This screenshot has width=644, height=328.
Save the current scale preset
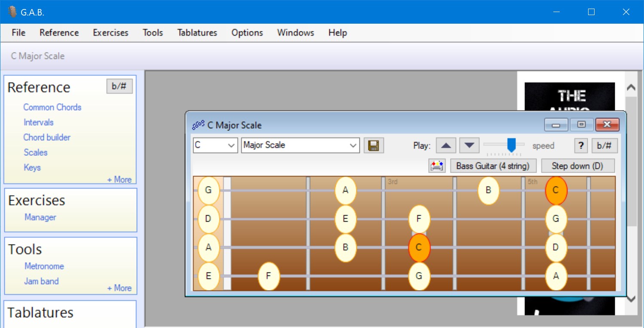click(374, 145)
